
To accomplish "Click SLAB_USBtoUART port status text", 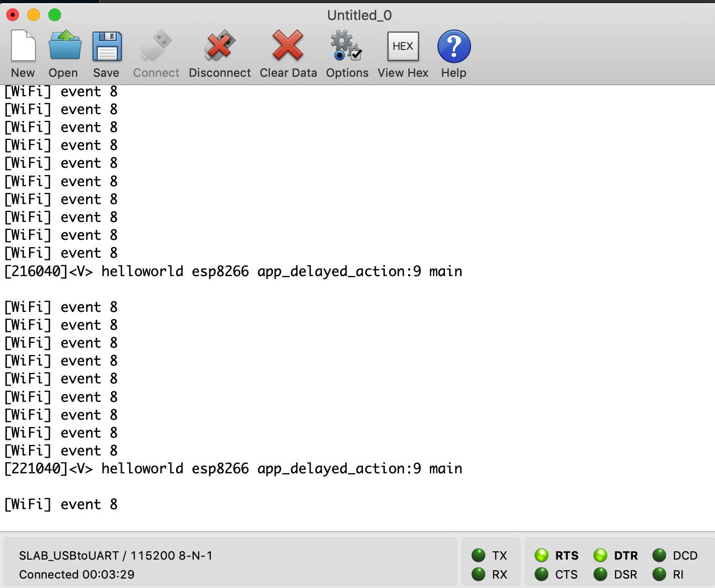I will click(x=116, y=556).
